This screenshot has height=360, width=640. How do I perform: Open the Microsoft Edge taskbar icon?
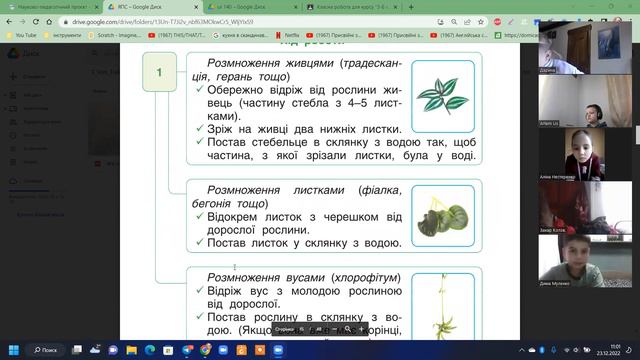pos(150,350)
